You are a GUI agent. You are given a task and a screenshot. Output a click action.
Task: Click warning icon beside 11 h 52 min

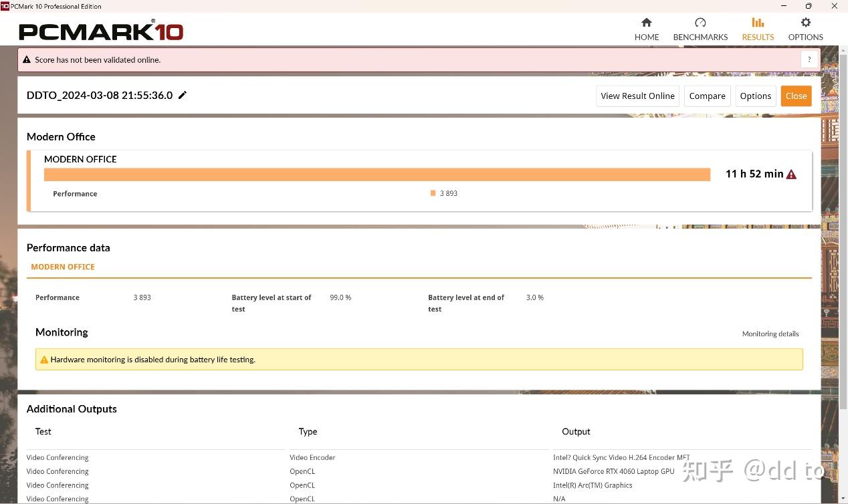(x=792, y=174)
